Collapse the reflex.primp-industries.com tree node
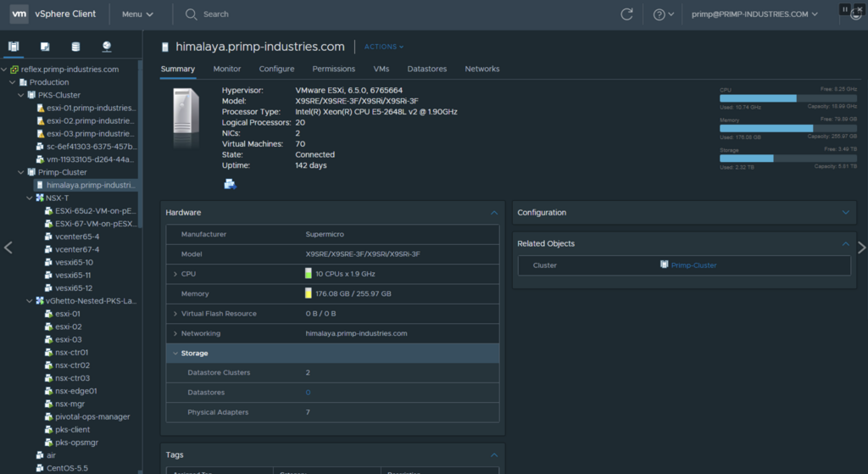 (x=4, y=70)
